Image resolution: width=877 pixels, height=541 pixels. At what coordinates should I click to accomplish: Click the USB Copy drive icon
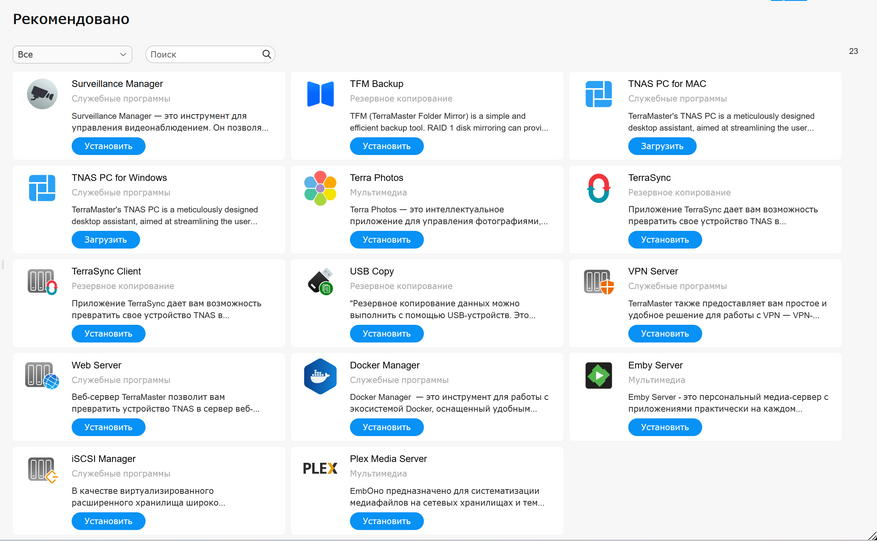coord(320,282)
